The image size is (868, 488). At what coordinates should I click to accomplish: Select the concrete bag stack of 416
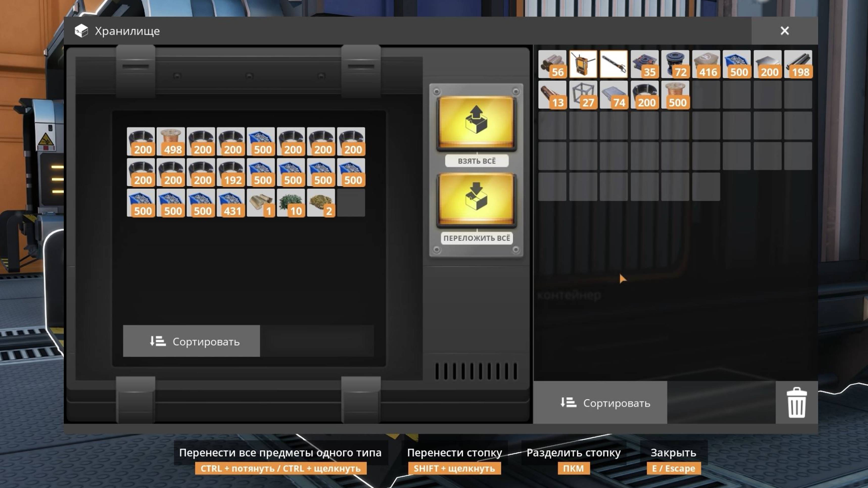pos(706,64)
